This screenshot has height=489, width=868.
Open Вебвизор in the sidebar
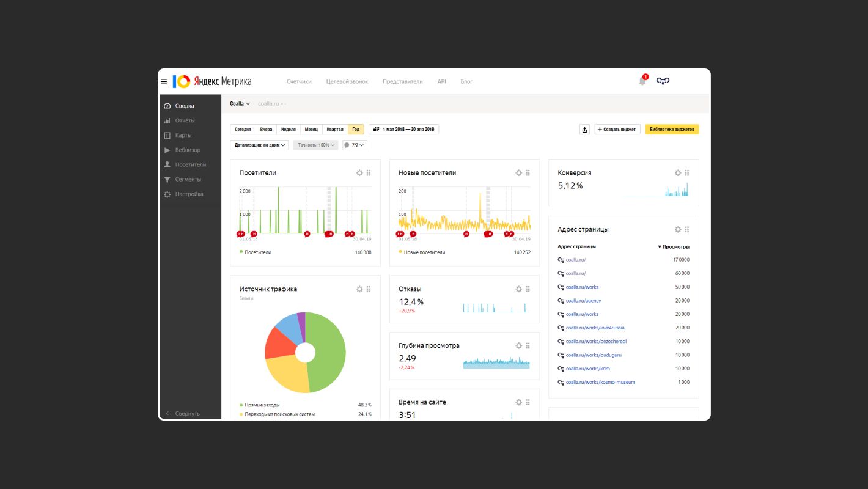point(187,150)
